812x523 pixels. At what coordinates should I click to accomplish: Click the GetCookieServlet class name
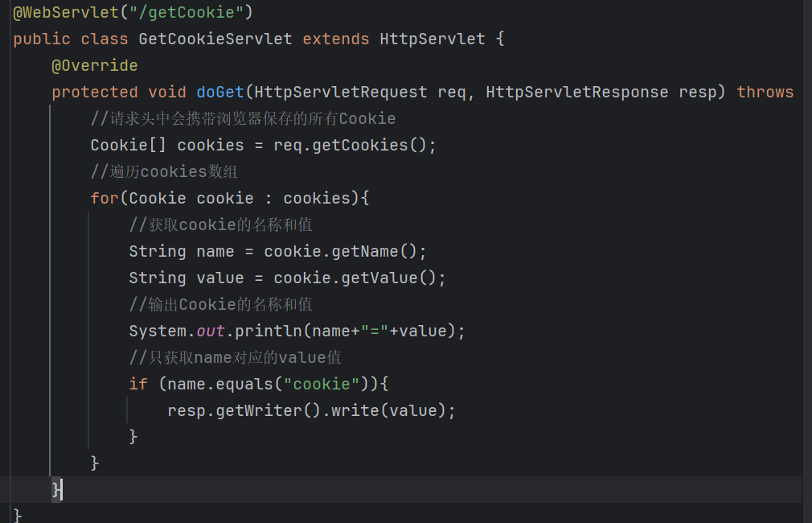(215, 39)
